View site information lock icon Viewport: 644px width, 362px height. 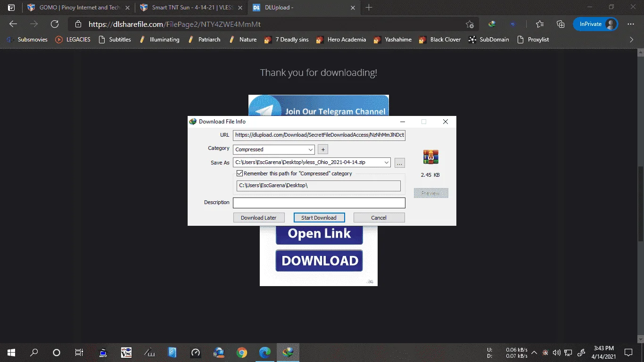click(x=79, y=25)
